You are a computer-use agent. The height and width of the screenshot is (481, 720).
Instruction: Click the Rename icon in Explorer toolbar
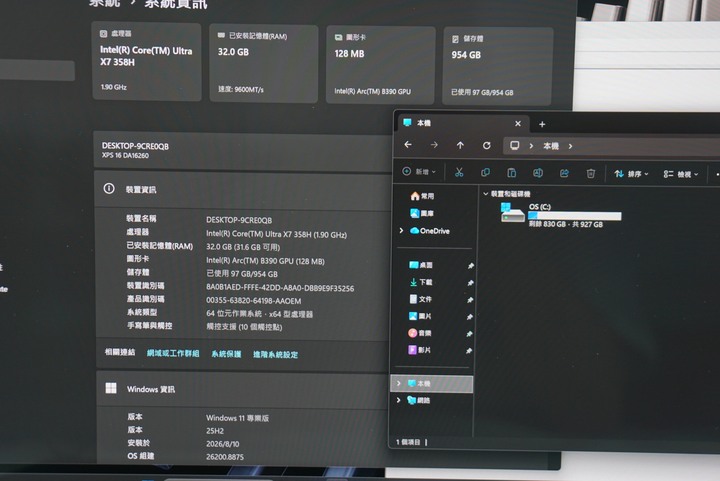point(538,173)
